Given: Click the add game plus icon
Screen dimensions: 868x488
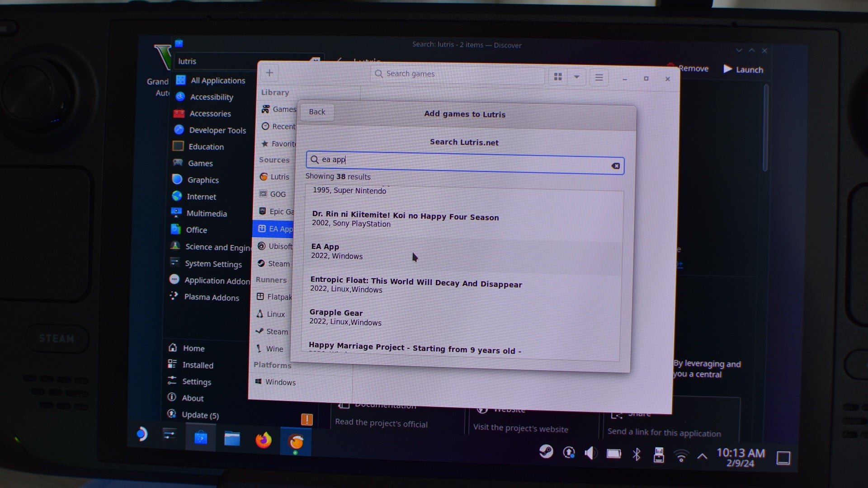Looking at the screenshot, I should pyautogui.click(x=269, y=73).
